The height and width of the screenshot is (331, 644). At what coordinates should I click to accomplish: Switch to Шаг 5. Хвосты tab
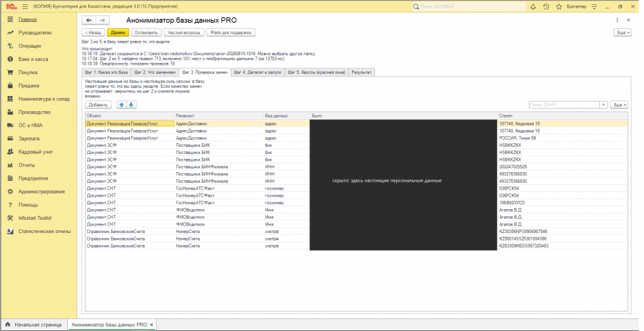[x=317, y=72]
